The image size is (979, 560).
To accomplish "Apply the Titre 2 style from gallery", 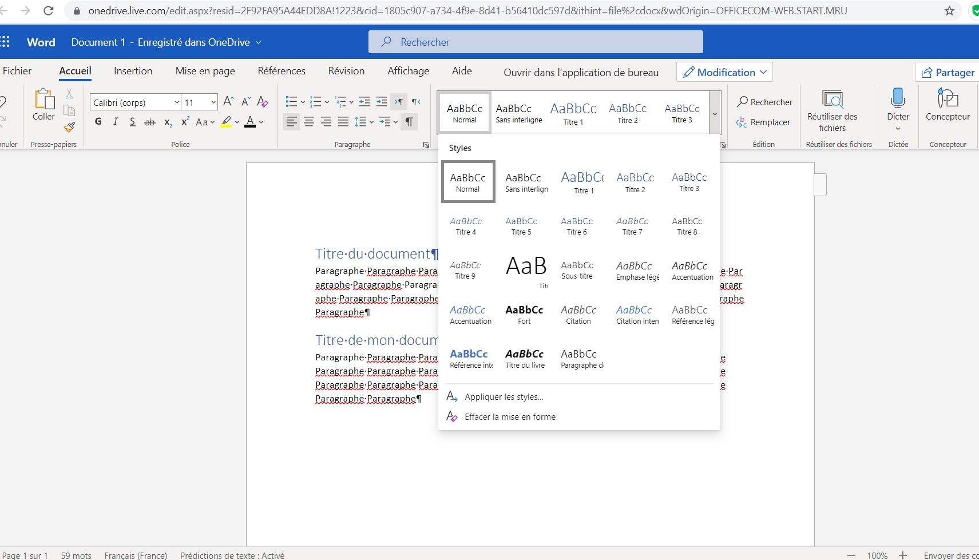I will pyautogui.click(x=635, y=182).
